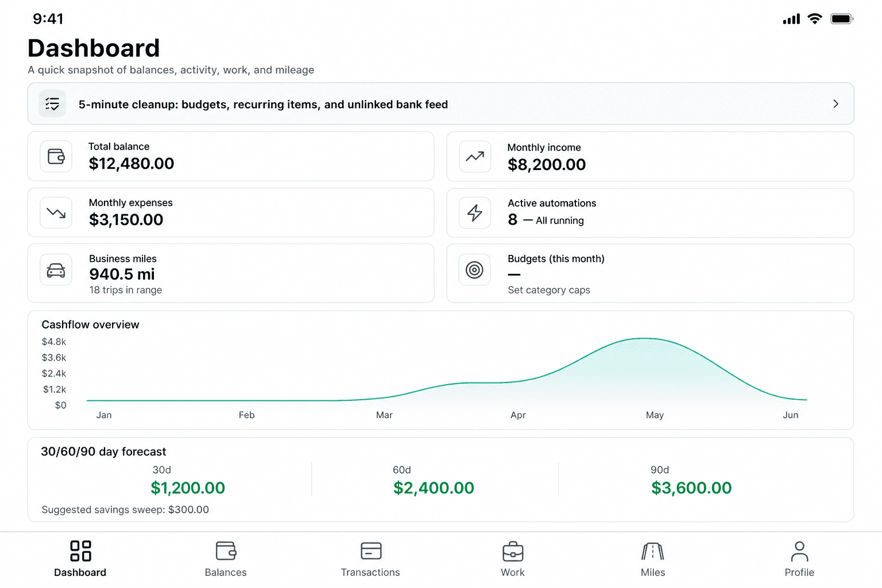Check the Wi-Fi status icon
882x588 pixels.
[814, 18]
